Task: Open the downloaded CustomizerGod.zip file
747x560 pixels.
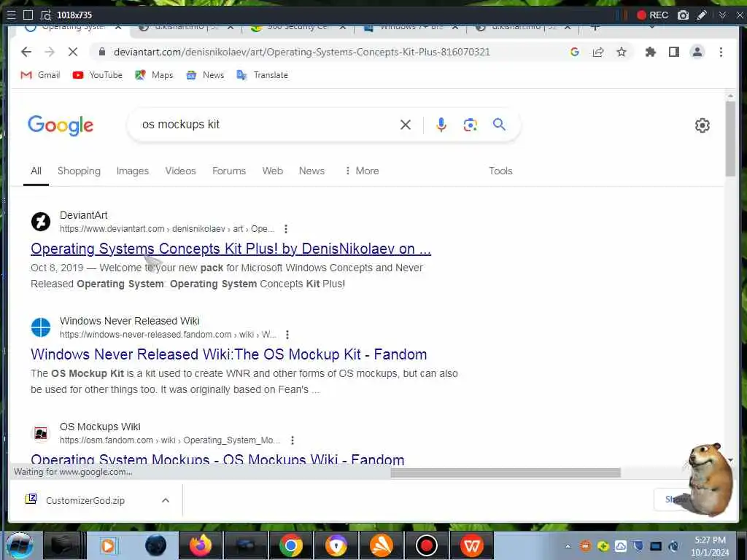Action: pyautogui.click(x=85, y=500)
